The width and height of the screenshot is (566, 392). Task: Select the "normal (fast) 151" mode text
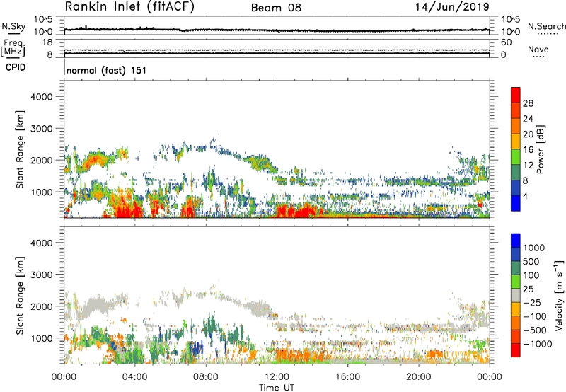click(x=107, y=70)
